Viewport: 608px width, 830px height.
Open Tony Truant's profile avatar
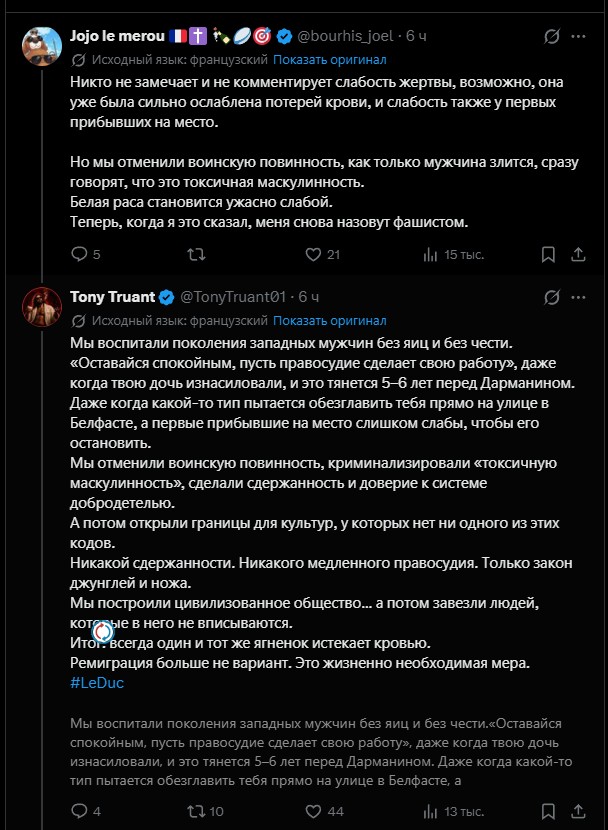pos(42,307)
